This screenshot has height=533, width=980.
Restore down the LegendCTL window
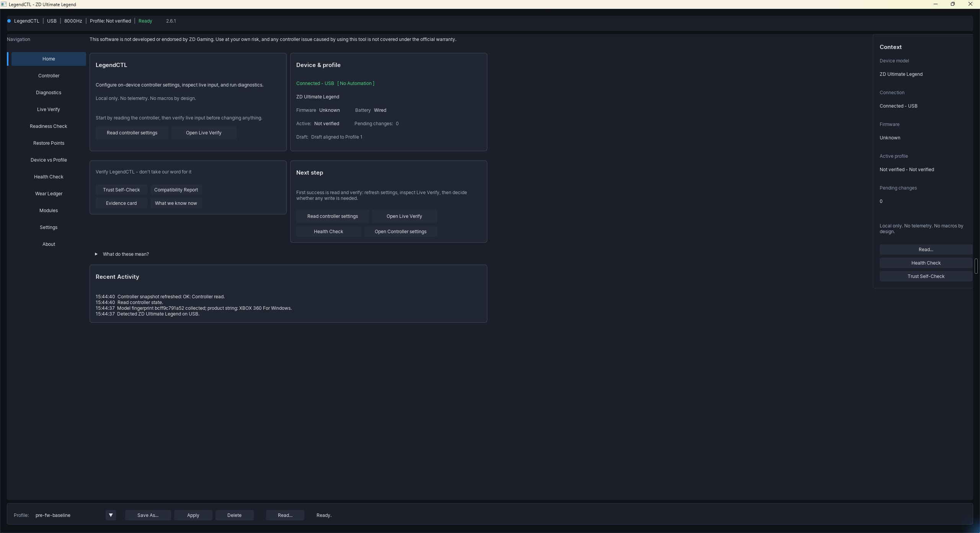click(953, 4)
